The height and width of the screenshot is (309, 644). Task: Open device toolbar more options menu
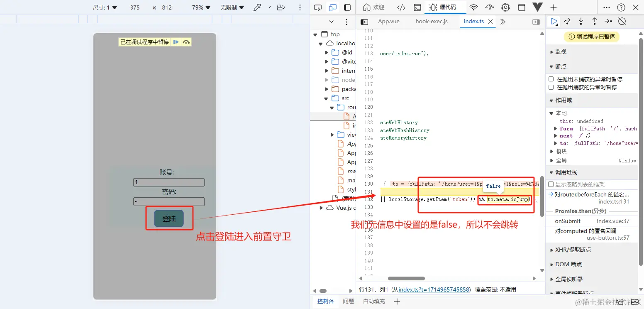300,7
